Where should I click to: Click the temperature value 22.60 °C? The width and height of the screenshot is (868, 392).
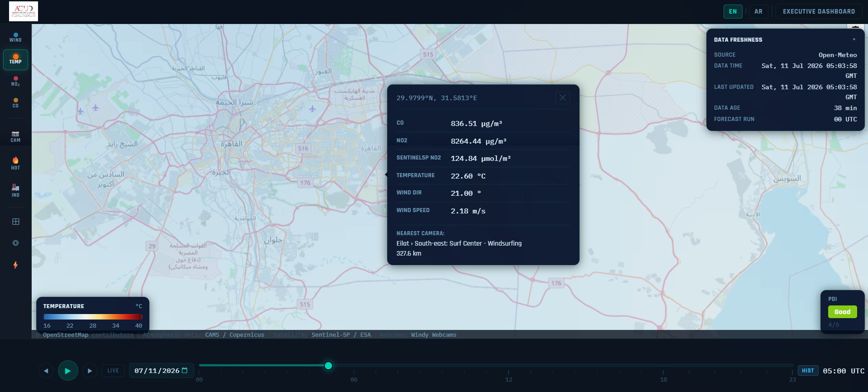coord(468,176)
